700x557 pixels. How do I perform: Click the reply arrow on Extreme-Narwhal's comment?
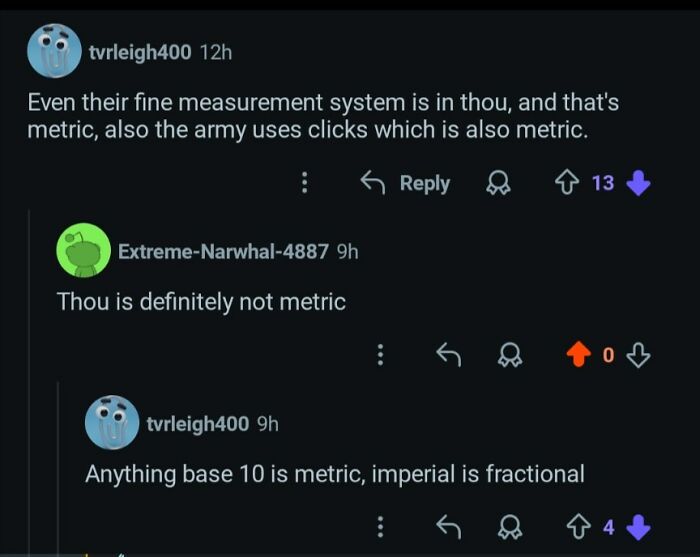(447, 354)
